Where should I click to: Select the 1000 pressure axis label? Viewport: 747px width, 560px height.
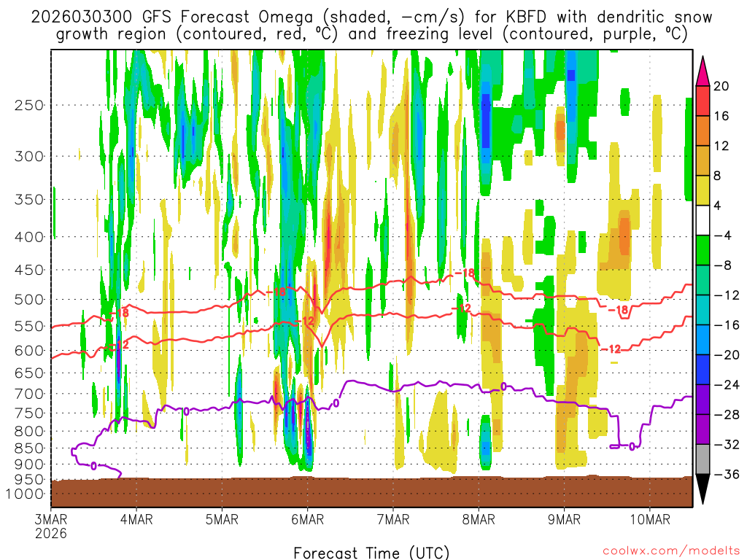(26, 494)
